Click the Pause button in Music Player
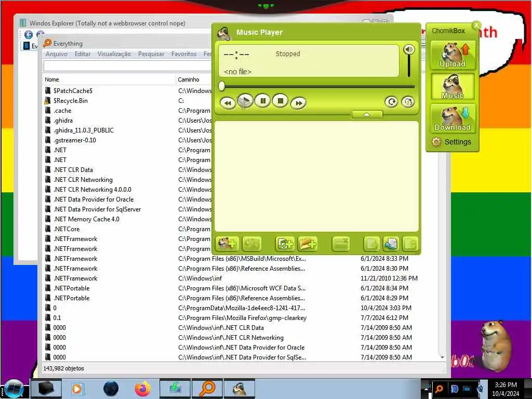This screenshot has width=532, height=399. pyautogui.click(x=262, y=101)
